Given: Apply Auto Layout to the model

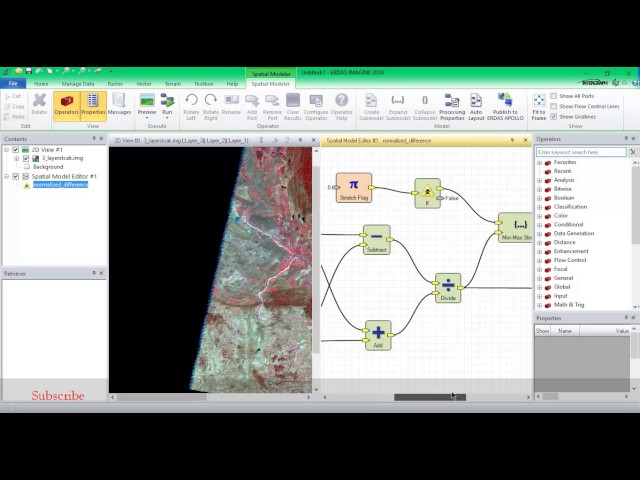Looking at the screenshot, I should pos(476,106).
